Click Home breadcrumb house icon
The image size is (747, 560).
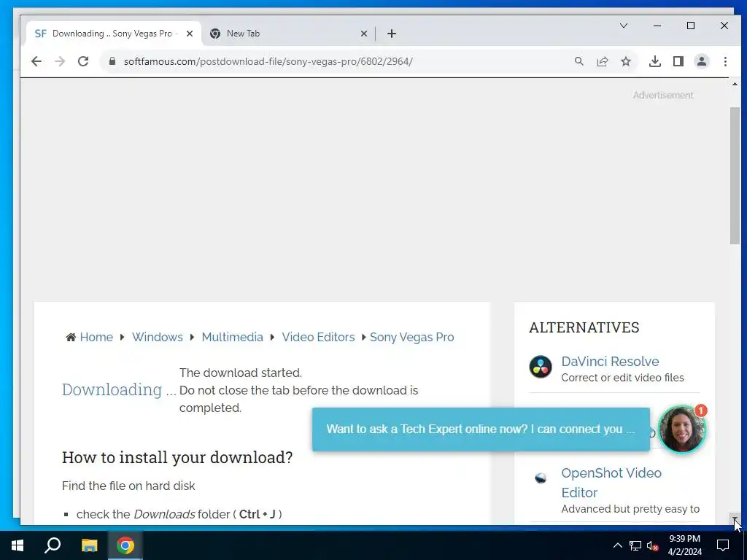(x=71, y=337)
